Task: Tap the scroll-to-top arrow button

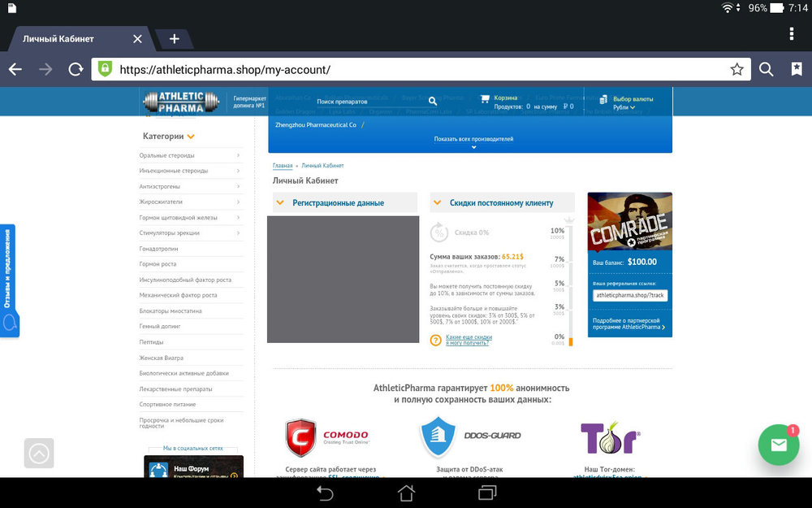Action: click(39, 454)
